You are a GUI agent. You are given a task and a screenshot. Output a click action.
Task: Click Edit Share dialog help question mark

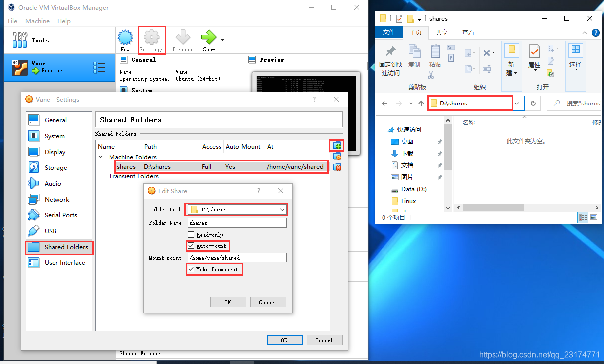click(x=259, y=191)
